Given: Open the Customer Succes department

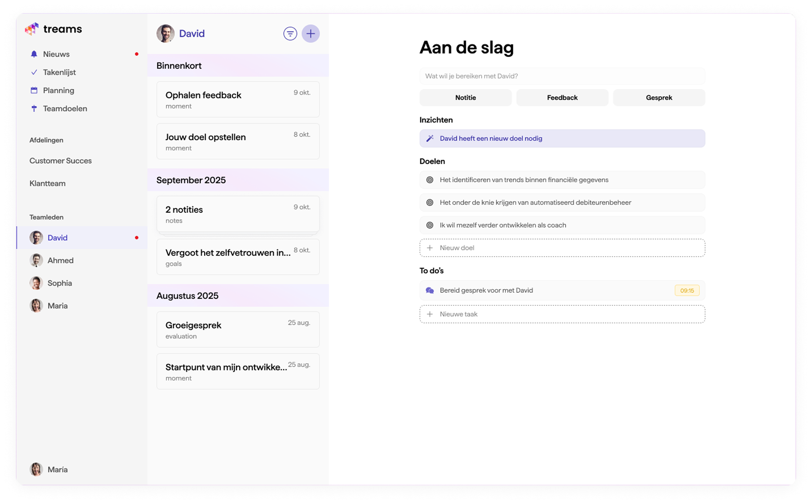Looking at the screenshot, I should point(61,160).
